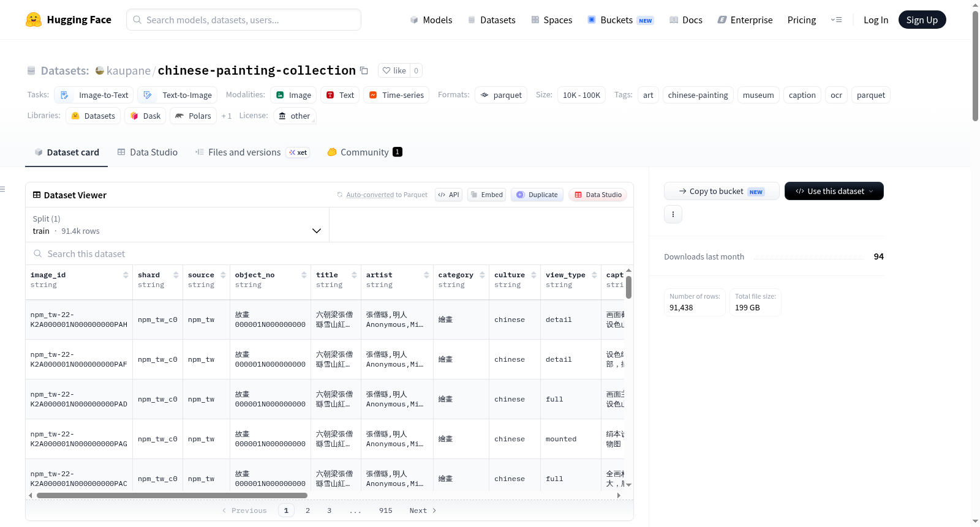Show the +1 additional libraries
Viewport: 980px width, 527px height.
click(227, 116)
